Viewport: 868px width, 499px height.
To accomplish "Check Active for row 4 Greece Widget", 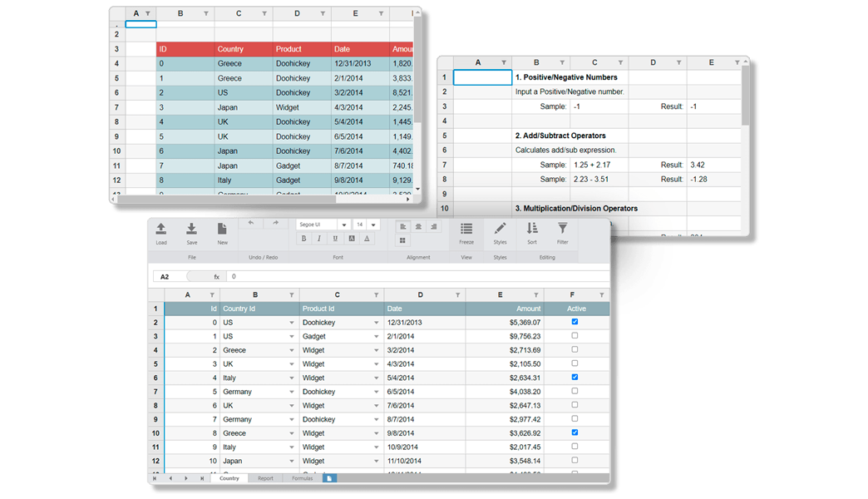I will (575, 349).
